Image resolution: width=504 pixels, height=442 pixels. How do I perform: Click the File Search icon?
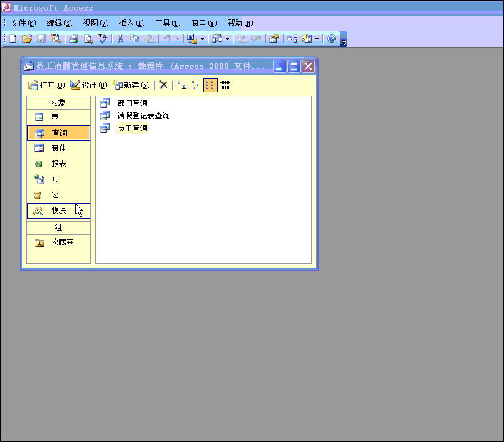tap(55, 39)
